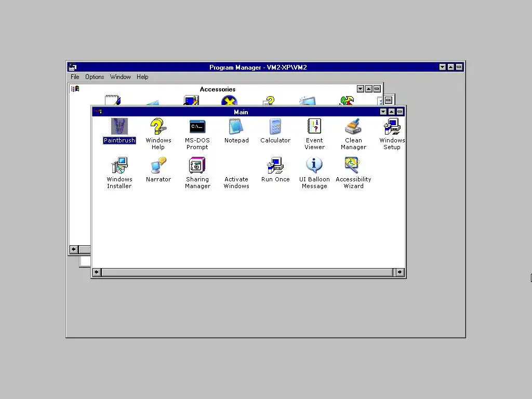Open Program Manager control-menu icon
This screenshot has width=532, height=399.
(73, 67)
